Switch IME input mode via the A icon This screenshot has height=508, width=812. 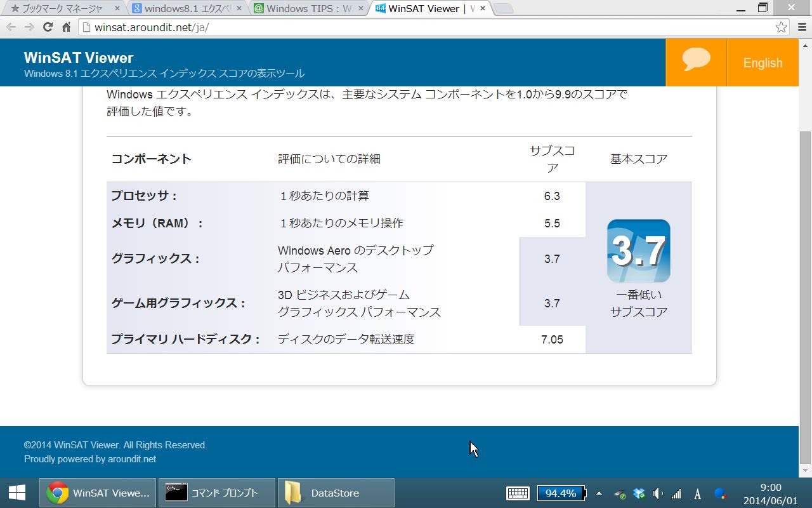point(698,493)
